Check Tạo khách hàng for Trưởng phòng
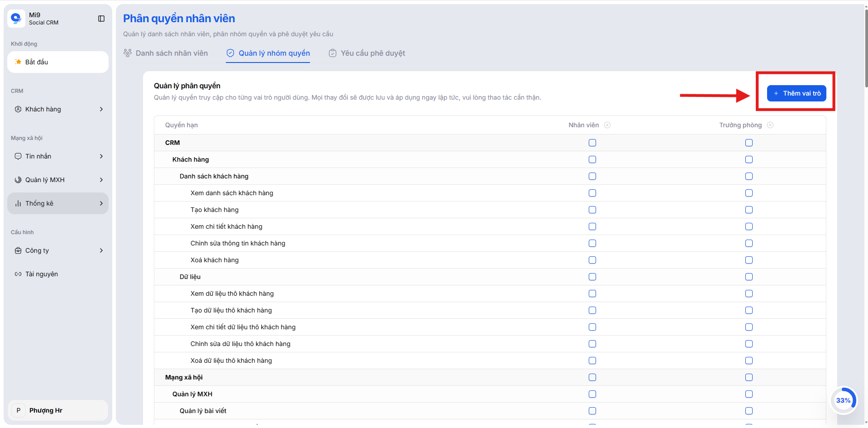868x428 pixels. click(x=749, y=210)
